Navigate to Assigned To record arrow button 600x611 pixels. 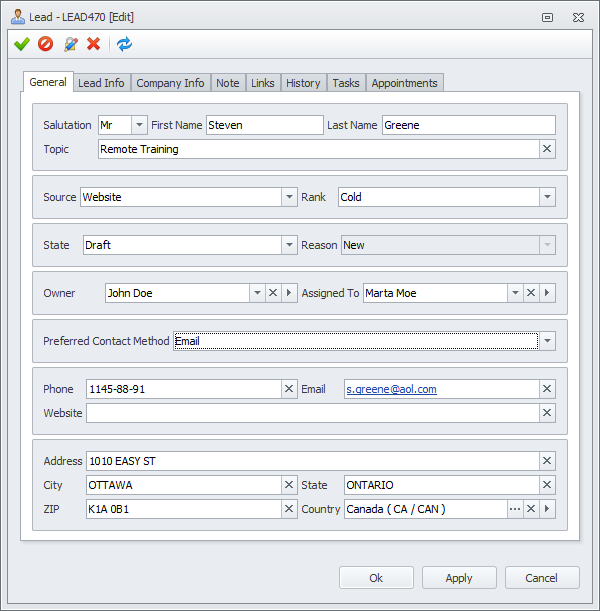click(547, 293)
